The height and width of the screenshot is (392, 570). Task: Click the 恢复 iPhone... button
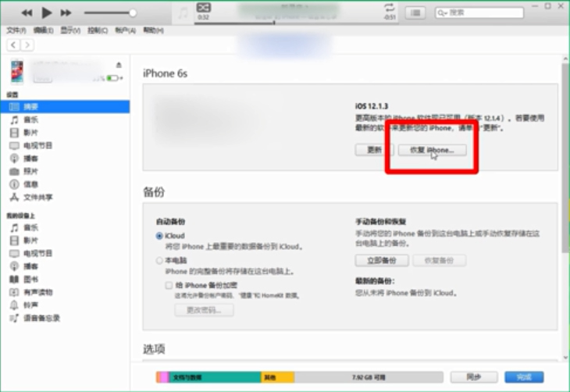pyautogui.click(x=432, y=150)
